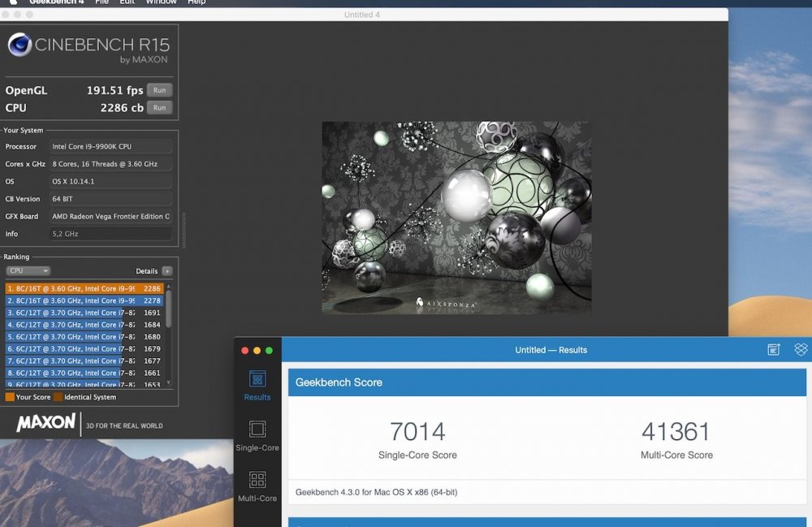
Task: Click the Cores x GHz value field
Action: [x=110, y=163]
